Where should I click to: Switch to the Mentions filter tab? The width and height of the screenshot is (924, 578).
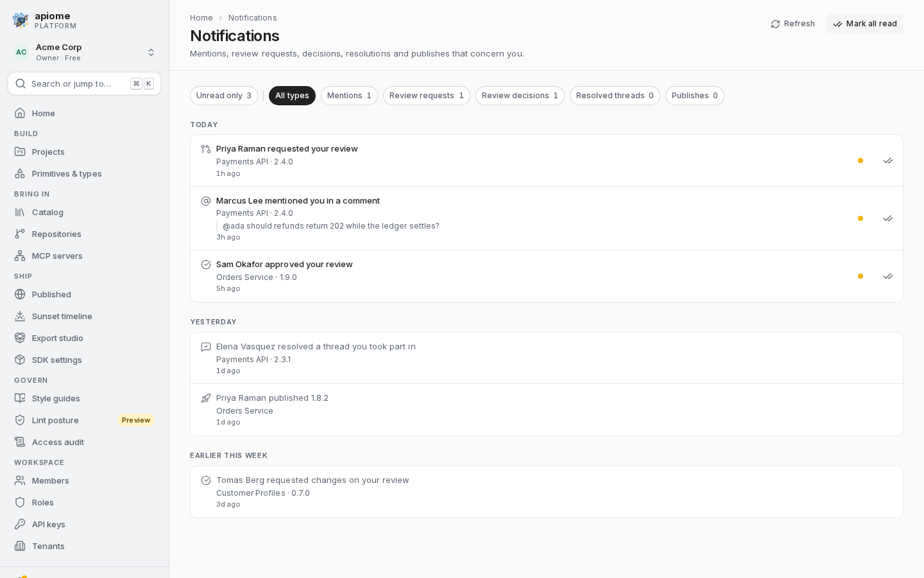click(349, 96)
